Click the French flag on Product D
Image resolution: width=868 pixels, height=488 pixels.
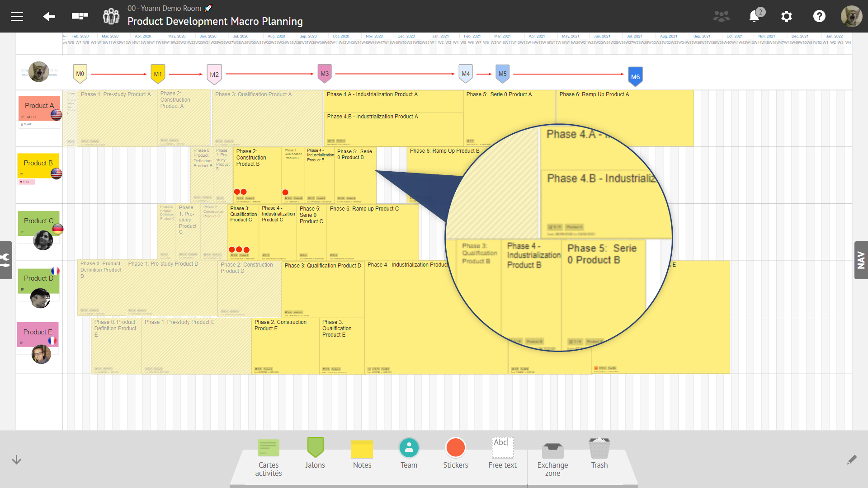coord(55,271)
